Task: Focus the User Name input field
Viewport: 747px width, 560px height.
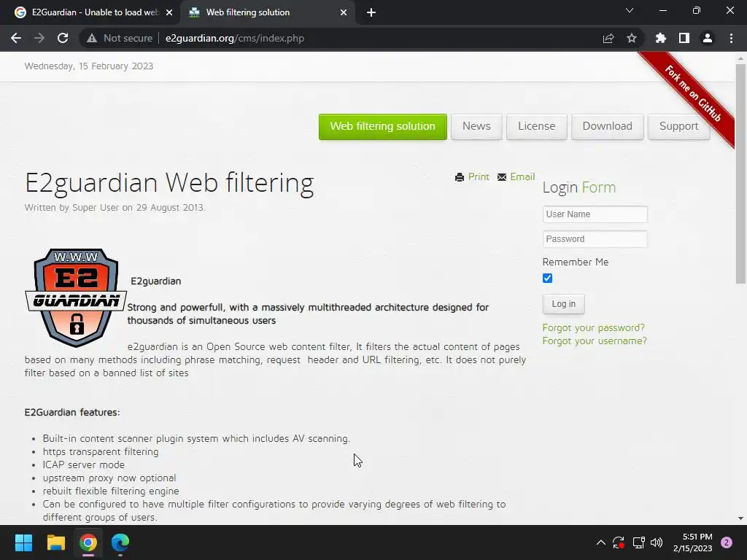Action: (595, 214)
